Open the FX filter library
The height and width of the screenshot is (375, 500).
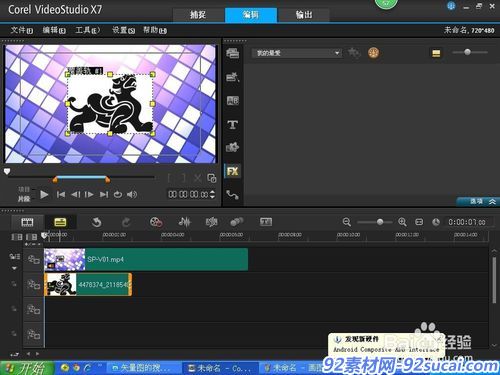pyautogui.click(x=233, y=171)
